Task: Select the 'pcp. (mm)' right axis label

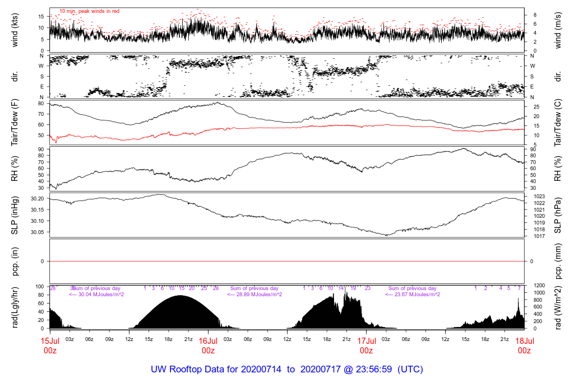Action: tap(558, 262)
